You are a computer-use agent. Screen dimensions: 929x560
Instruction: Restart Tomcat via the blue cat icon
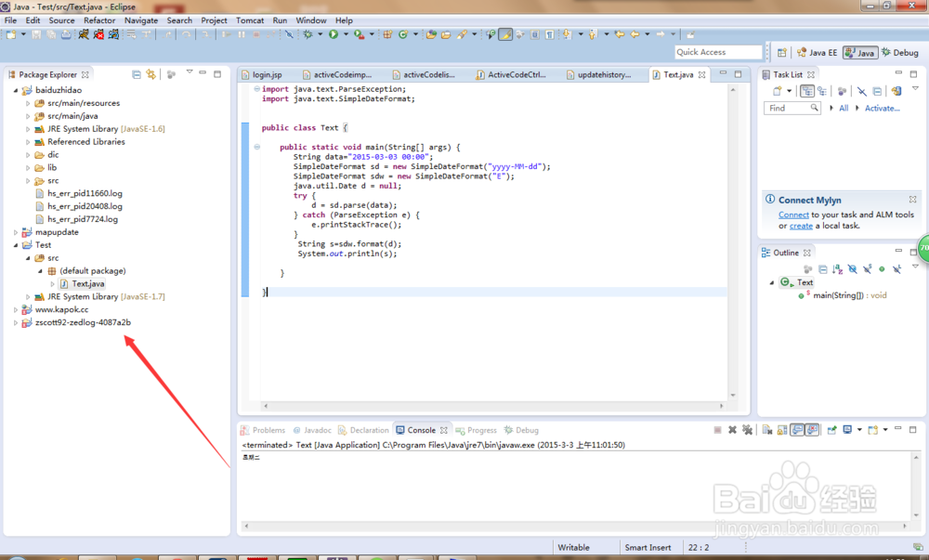[113, 34]
